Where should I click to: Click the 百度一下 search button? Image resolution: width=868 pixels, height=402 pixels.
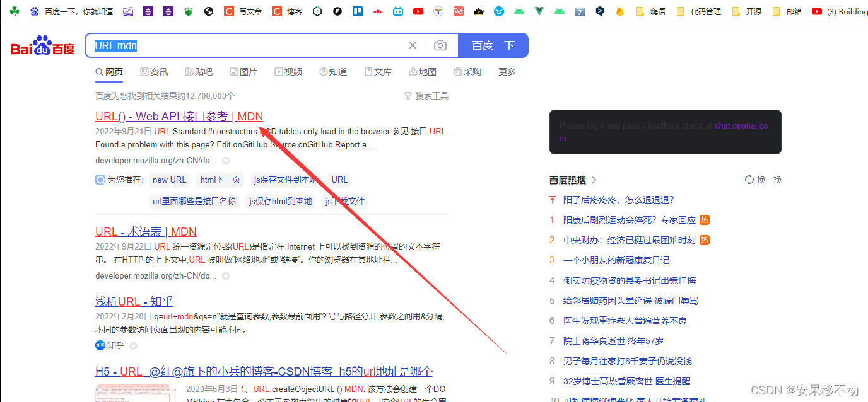493,45
